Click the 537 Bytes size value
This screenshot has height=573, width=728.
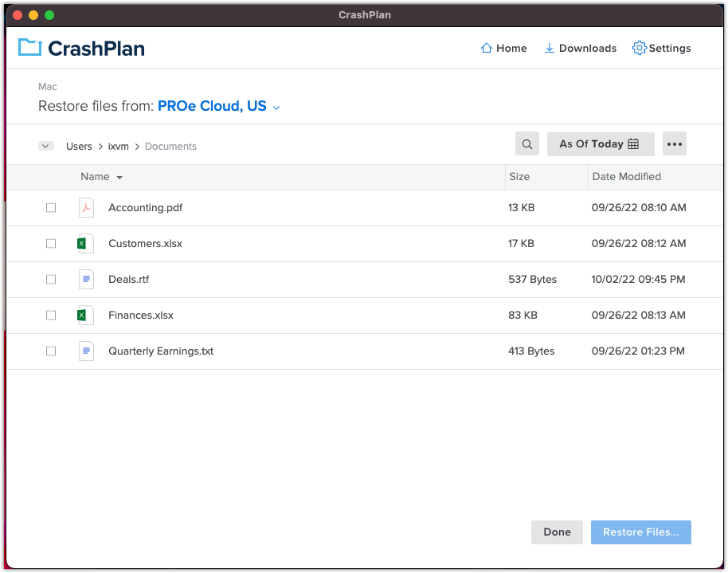point(532,279)
